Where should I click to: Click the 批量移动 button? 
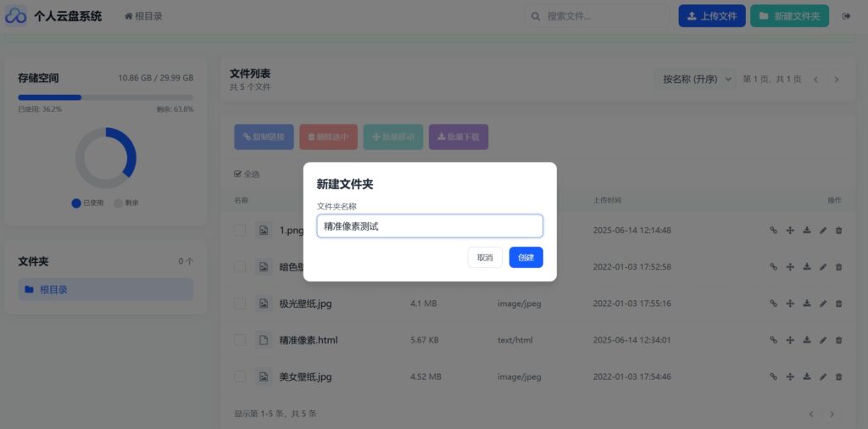(x=393, y=136)
